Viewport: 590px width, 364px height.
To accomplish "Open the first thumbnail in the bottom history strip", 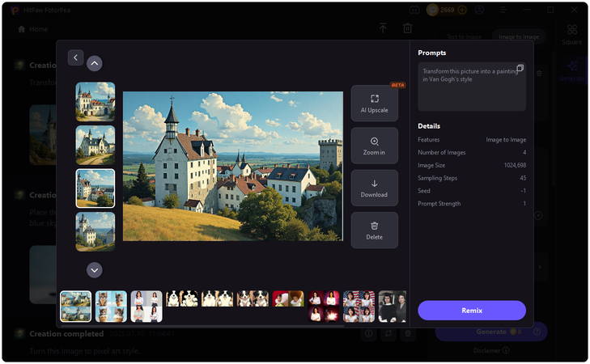I will [76, 307].
